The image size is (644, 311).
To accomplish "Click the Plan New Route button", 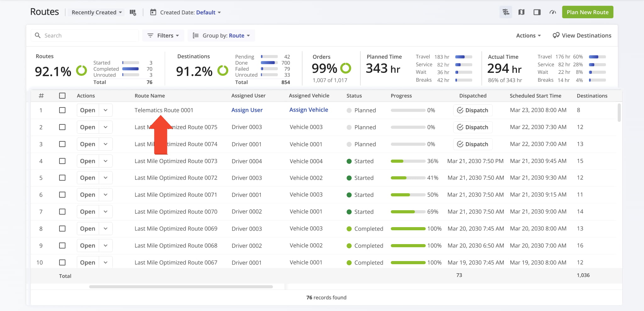I will [x=587, y=12].
